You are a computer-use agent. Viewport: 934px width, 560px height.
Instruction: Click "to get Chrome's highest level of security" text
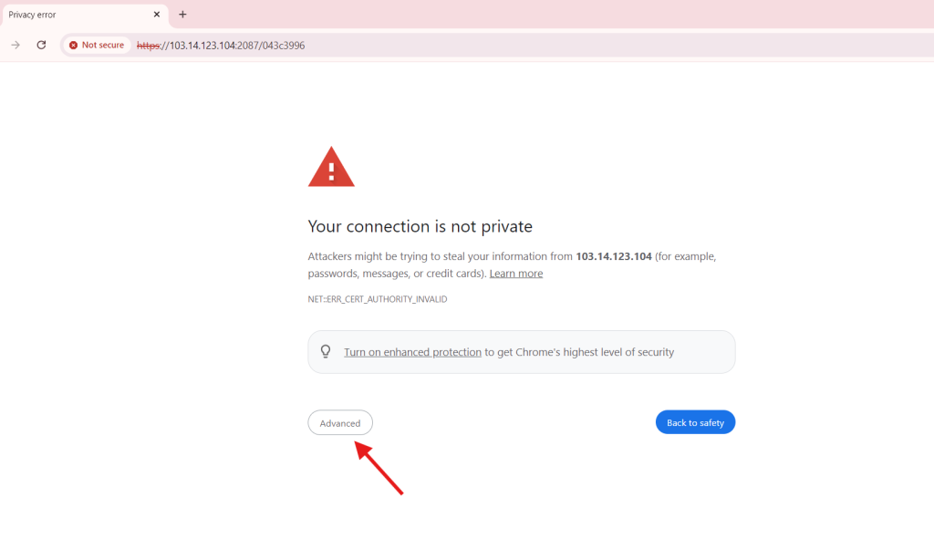[x=579, y=352]
